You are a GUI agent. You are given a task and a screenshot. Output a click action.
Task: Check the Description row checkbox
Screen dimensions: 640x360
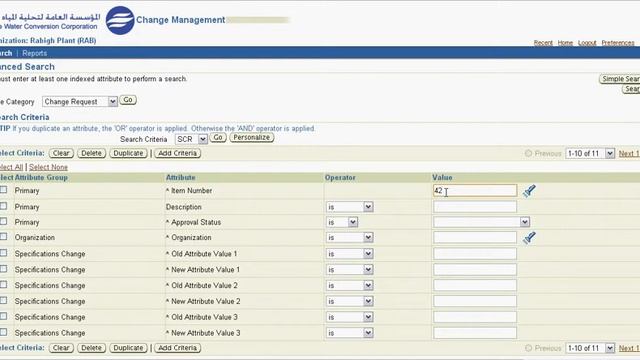[4, 206]
